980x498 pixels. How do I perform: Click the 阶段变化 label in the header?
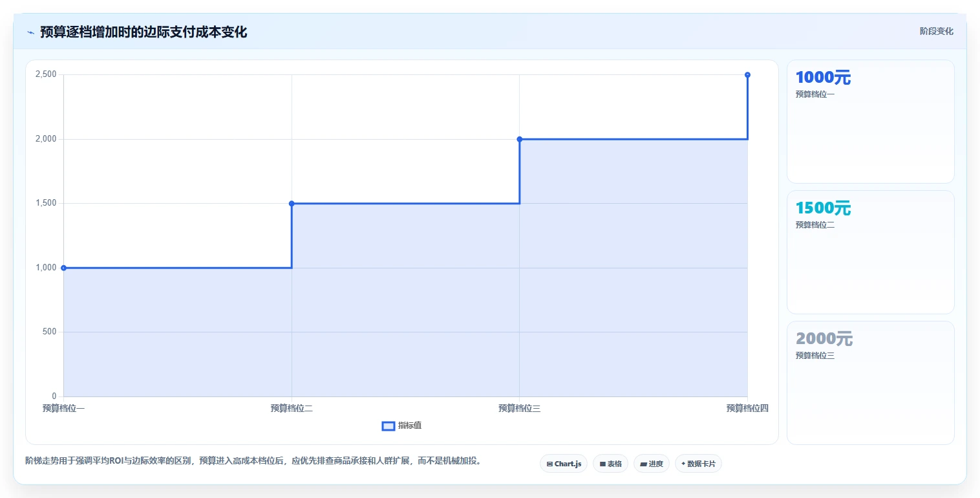click(936, 32)
